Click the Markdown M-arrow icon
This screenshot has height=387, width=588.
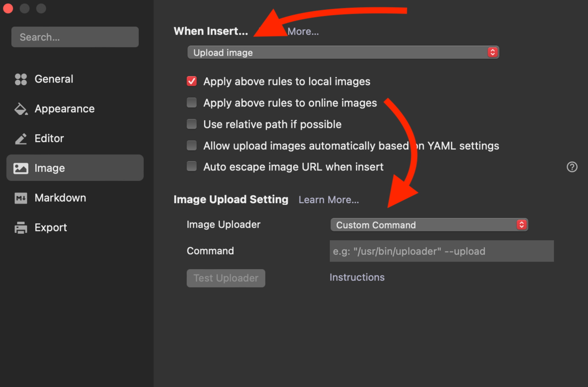21,198
